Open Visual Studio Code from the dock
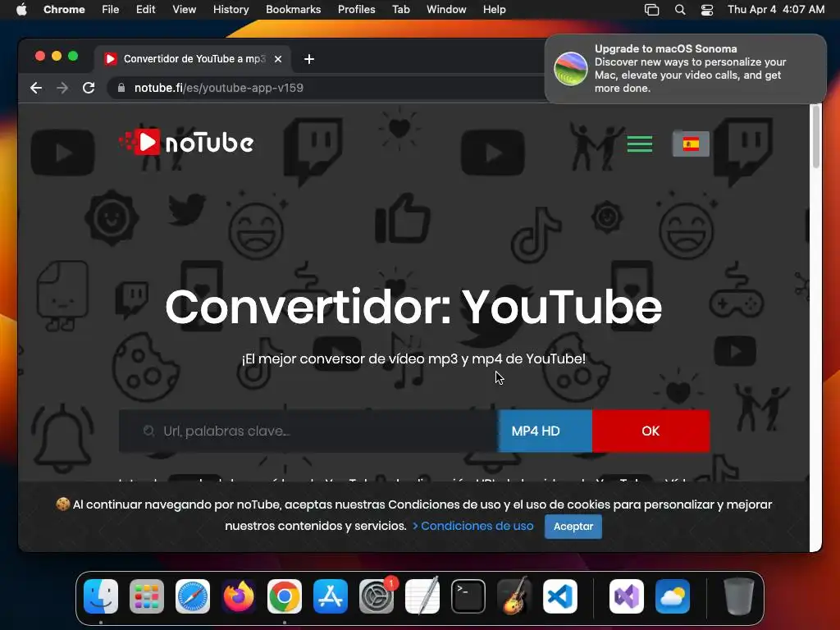 [559, 596]
